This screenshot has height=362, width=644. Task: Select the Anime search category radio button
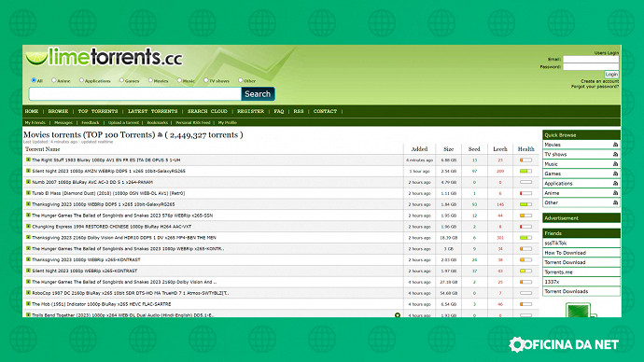54,80
